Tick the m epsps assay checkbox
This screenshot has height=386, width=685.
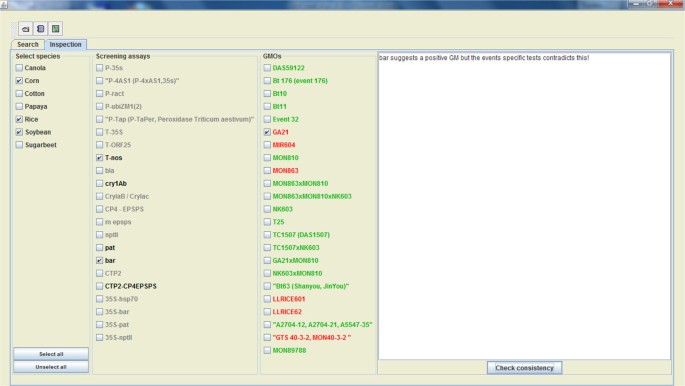click(x=100, y=222)
